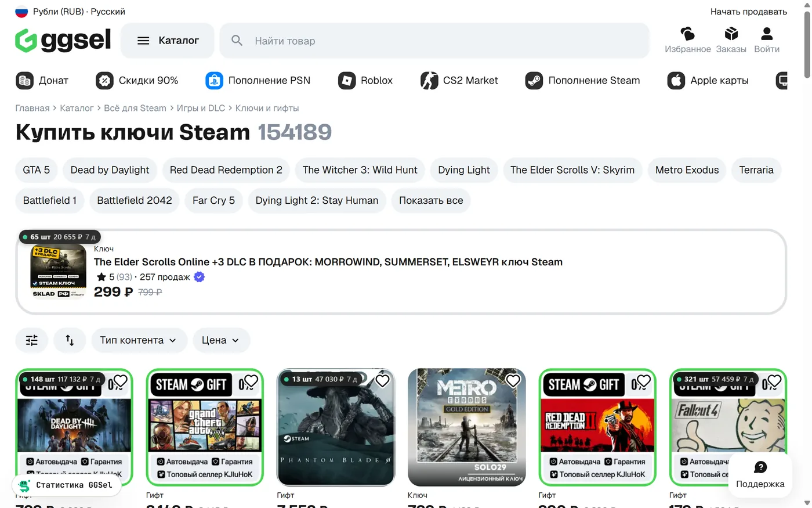Image resolution: width=812 pixels, height=508 pixels.
Task: Favorite the Grand Theft Auto V gift card
Action: [x=251, y=381]
